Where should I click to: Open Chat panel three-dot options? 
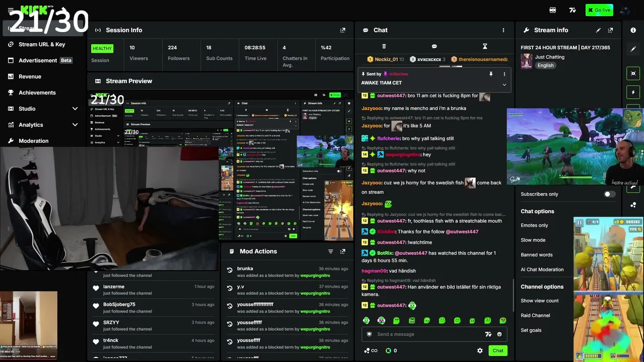click(x=503, y=30)
